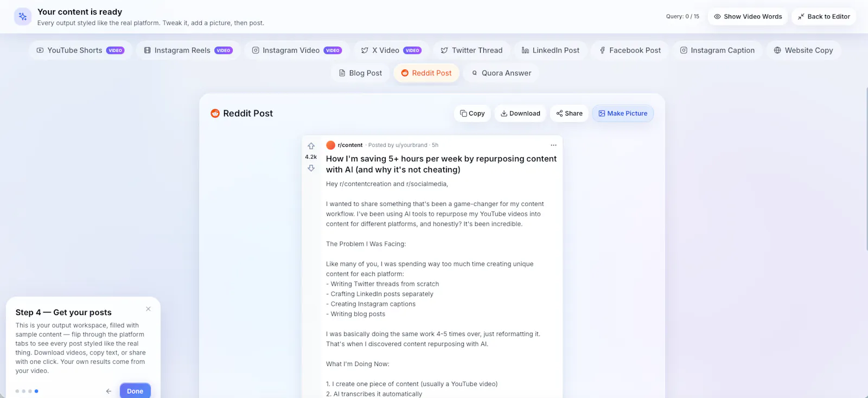Open the Facebook Post tab
868x398 pixels.
pyautogui.click(x=629, y=50)
